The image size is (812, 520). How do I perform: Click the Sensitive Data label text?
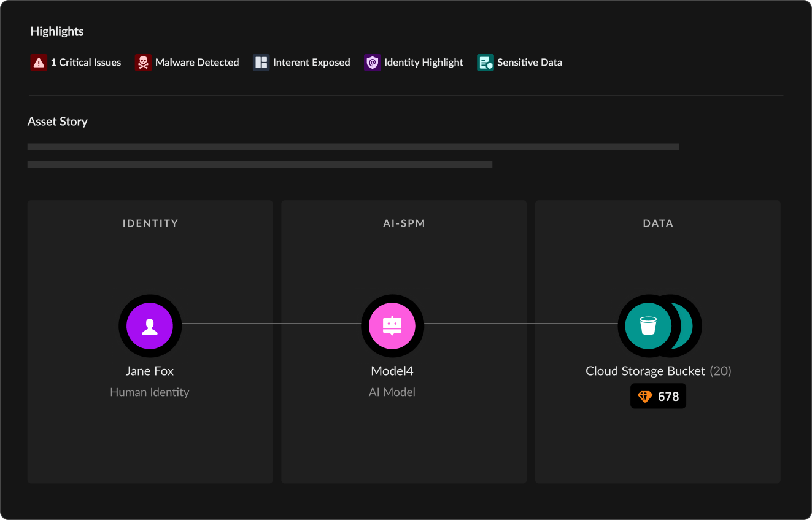tap(529, 63)
